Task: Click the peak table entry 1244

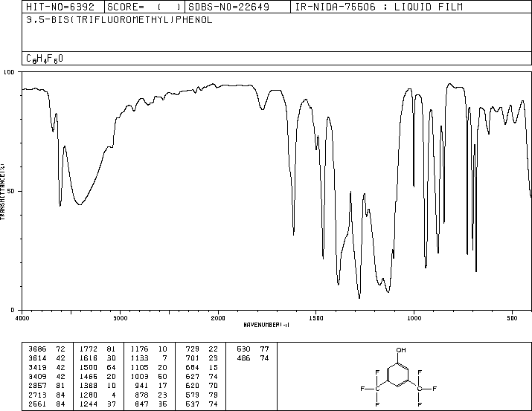Action: pyautogui.click(x=89, y=404)
